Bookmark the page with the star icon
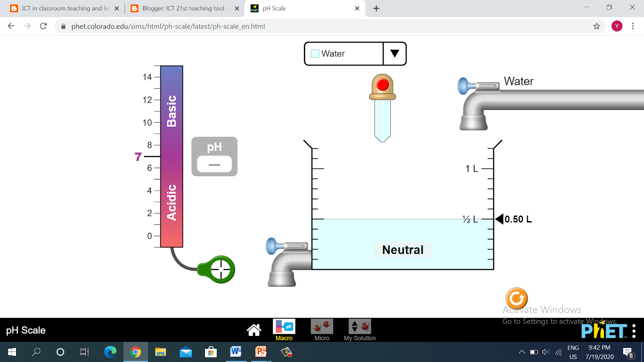 (x=596, y=26)
